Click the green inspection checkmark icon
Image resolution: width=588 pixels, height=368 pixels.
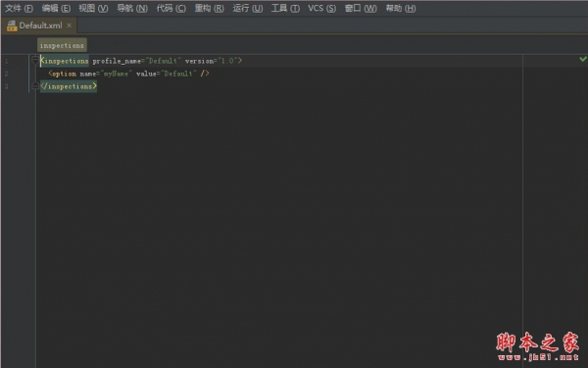(583, 59)
